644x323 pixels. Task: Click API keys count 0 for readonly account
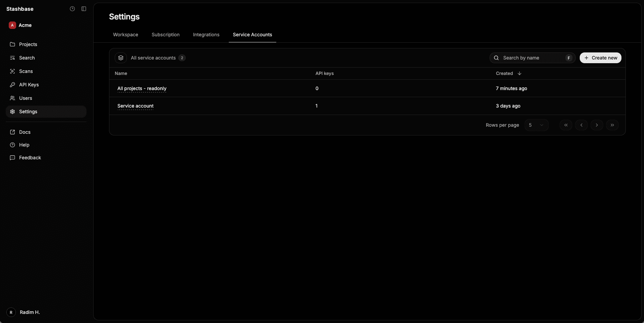(x=317, y=88)
